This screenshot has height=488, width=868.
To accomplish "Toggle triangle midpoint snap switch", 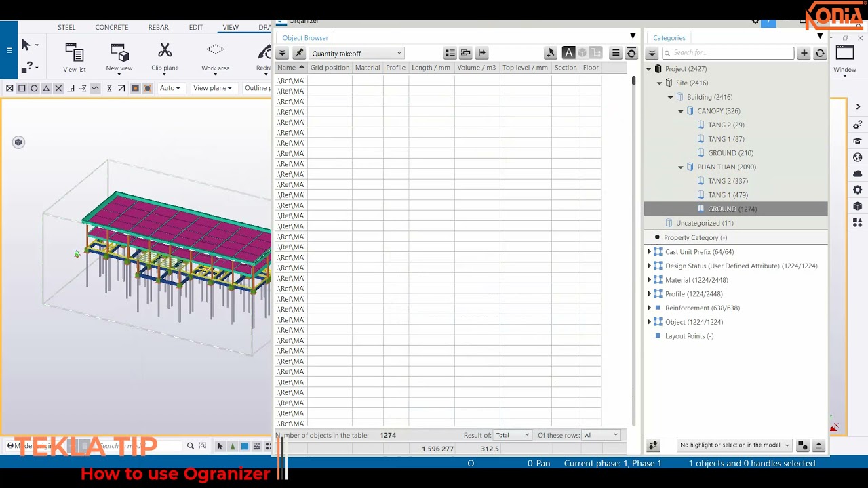I will pos(46,88).
